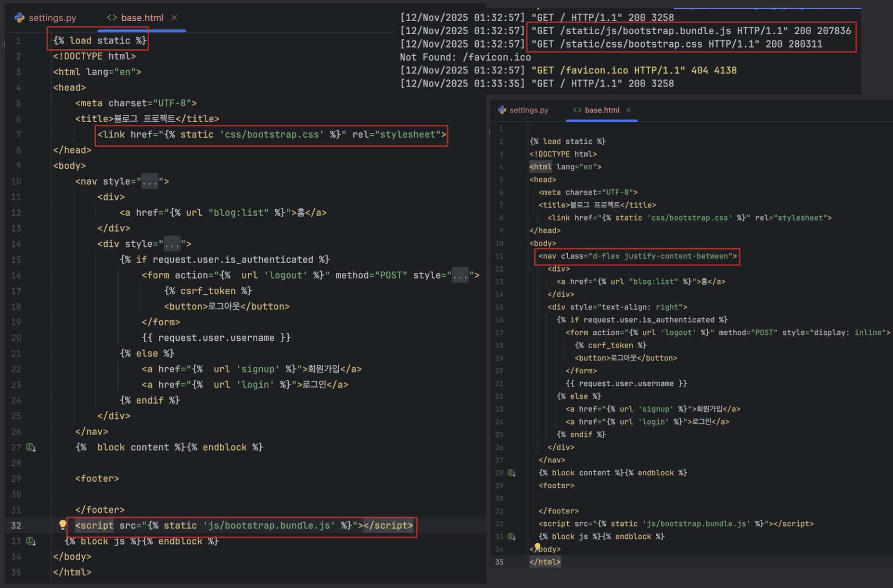The width and height of the screenshot is (893, 588).
Task: Click '<!DOCTYPE html>' in left editor
Action: pyautogui.click(x=94, y=56)
